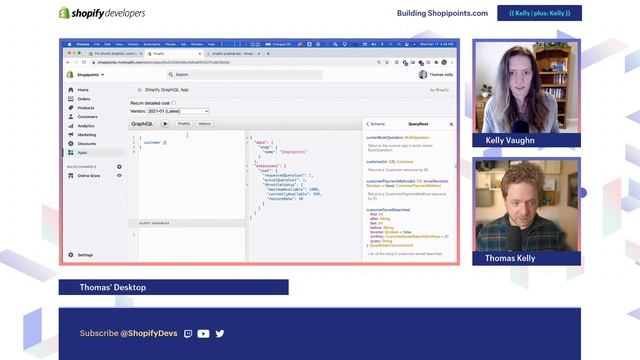Open the Discounts icon in sidebar
This screenshot has width=640, height=360.
(x=71, y=144)
